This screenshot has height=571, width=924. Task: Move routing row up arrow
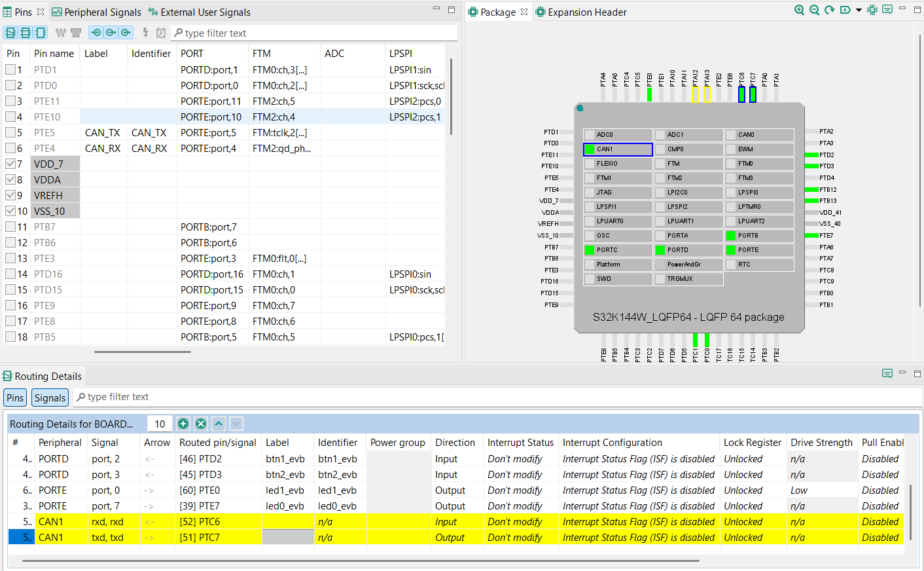(x=219, y=424)
